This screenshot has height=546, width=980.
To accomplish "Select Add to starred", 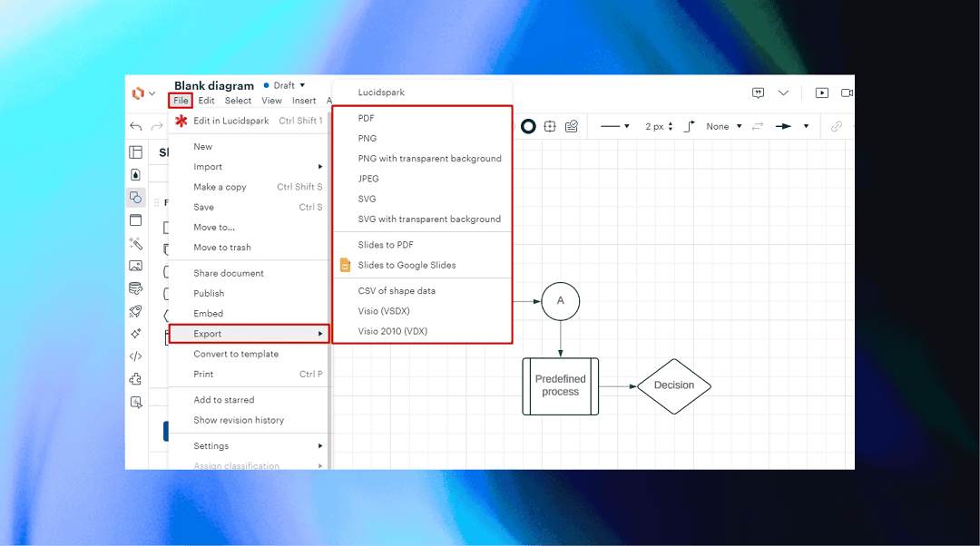I will click(x=250, y=400).
